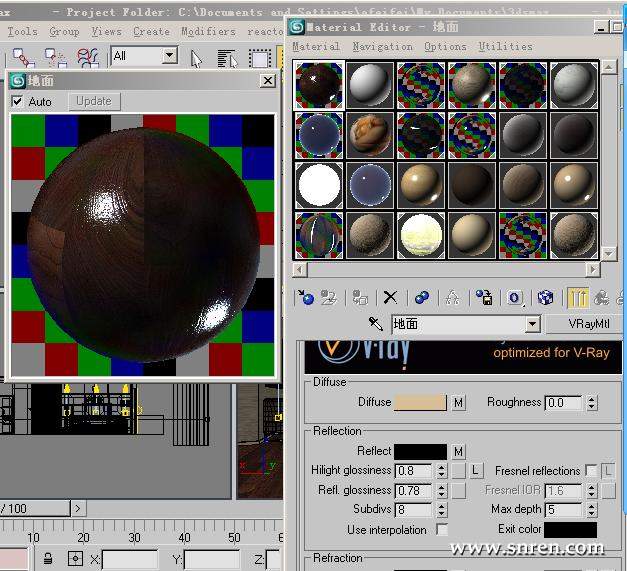Select the white sphere material slot
Image resolution: width=627 pixels, height=571 pixels.
tap(320, 184)
